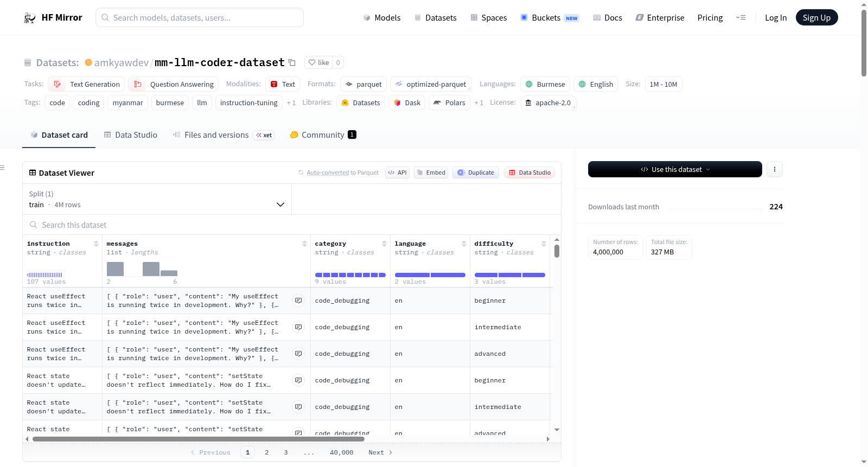Viewport: 868px width, 467px height.
Task: Click the Log In link
Action: pyautogui.click(x=776, y=18)
